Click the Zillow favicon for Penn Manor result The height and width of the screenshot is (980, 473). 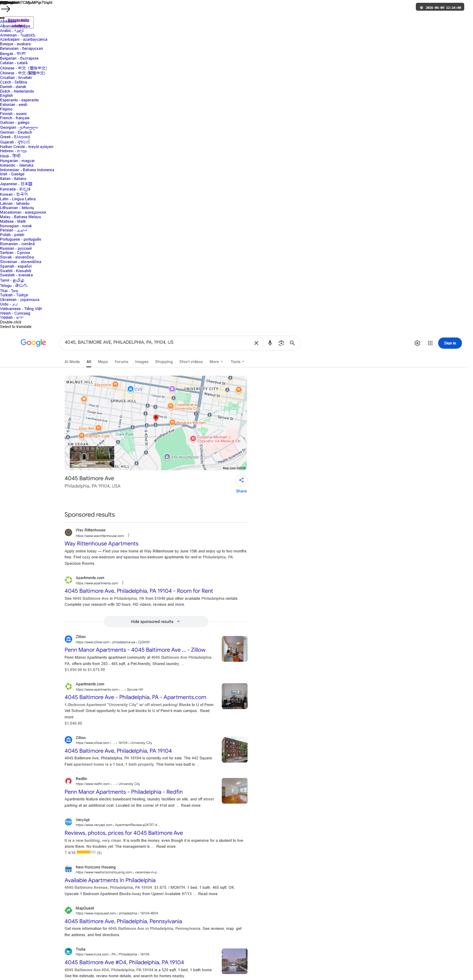click(x=68, y=639)
